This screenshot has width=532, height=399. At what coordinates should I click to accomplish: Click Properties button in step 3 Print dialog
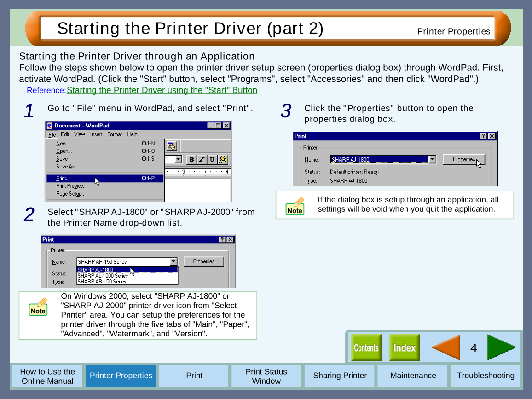point(464,160)
